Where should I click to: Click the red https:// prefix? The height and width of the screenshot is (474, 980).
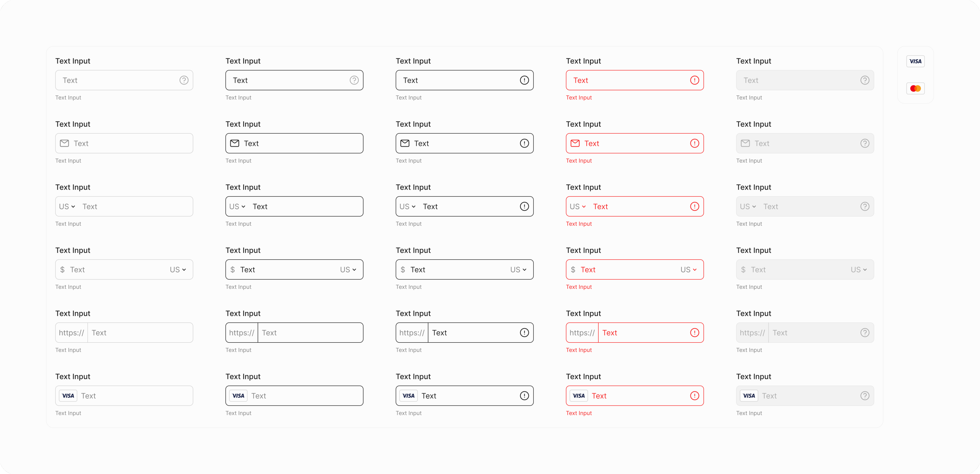pyautogui.click(x=582, y=333)
